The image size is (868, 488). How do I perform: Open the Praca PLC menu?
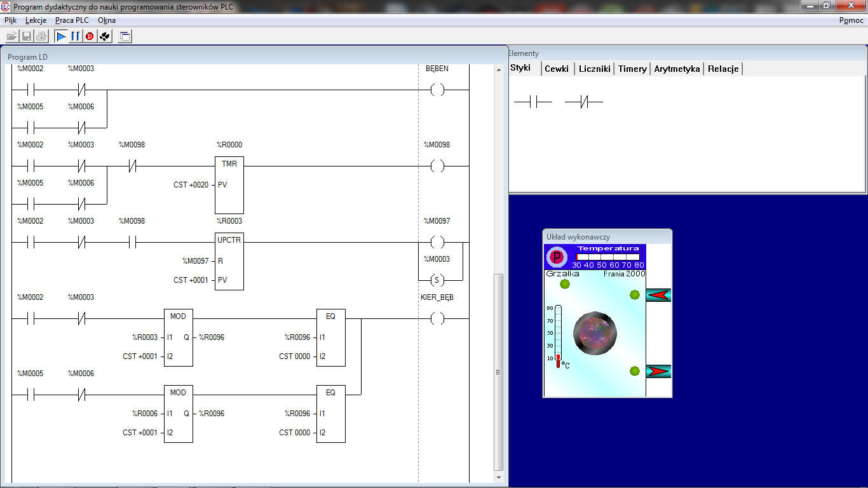pos(72,20)
